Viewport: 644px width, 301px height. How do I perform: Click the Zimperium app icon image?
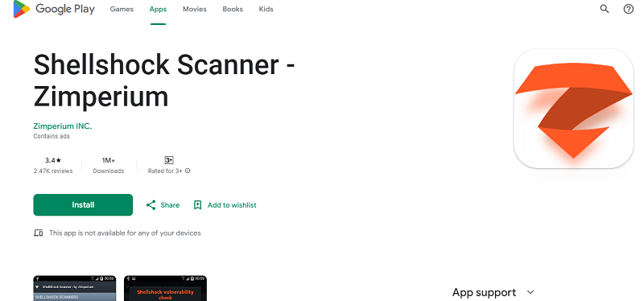coord(574,109)
